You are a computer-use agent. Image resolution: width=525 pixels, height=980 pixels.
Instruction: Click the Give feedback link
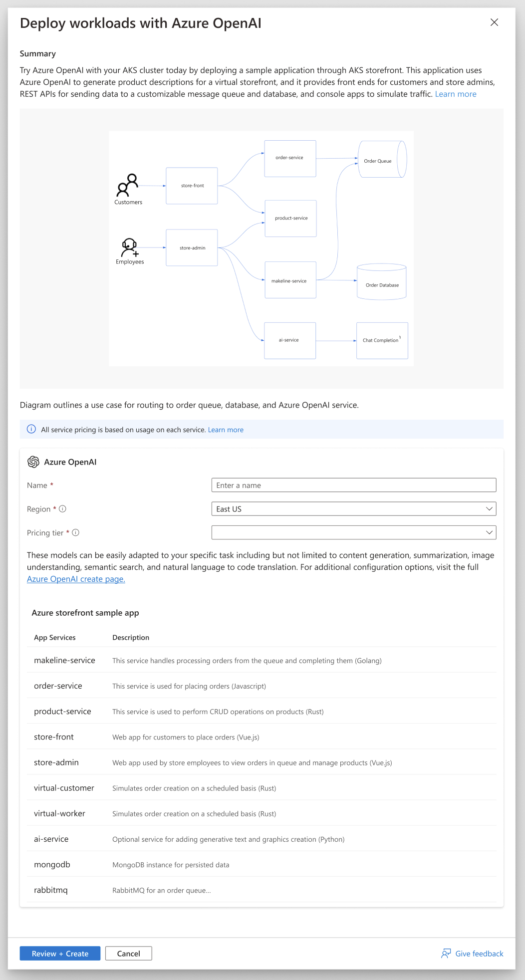[479, 954]
